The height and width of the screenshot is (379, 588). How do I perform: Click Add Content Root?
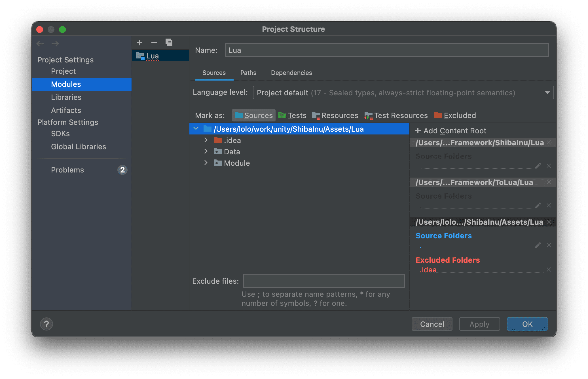click(450, 131)
